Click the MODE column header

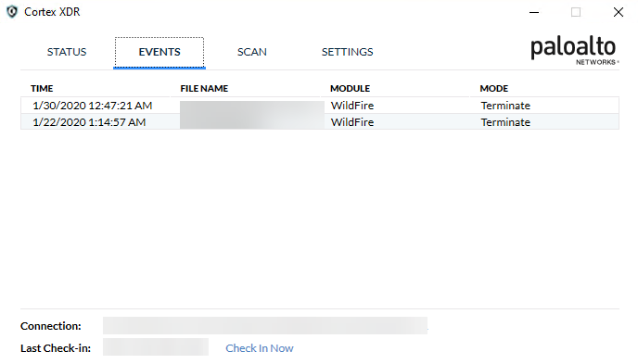click(x=494, y=89)
